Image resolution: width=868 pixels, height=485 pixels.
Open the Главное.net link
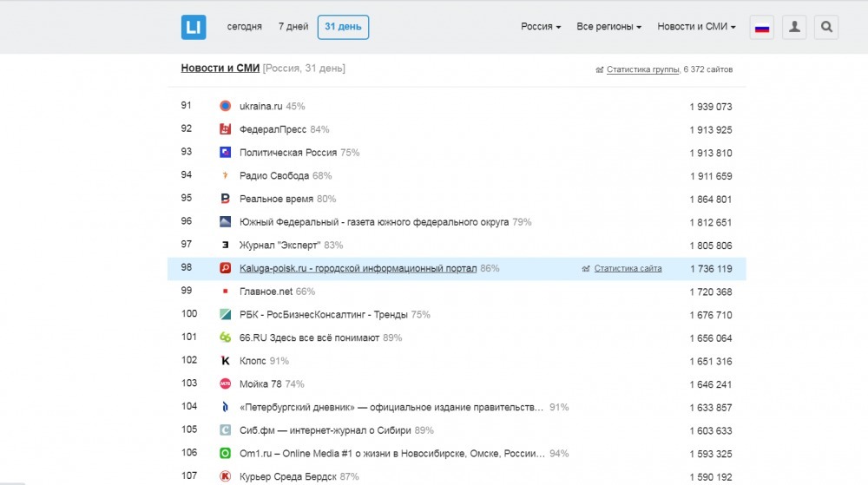[266, 292]
